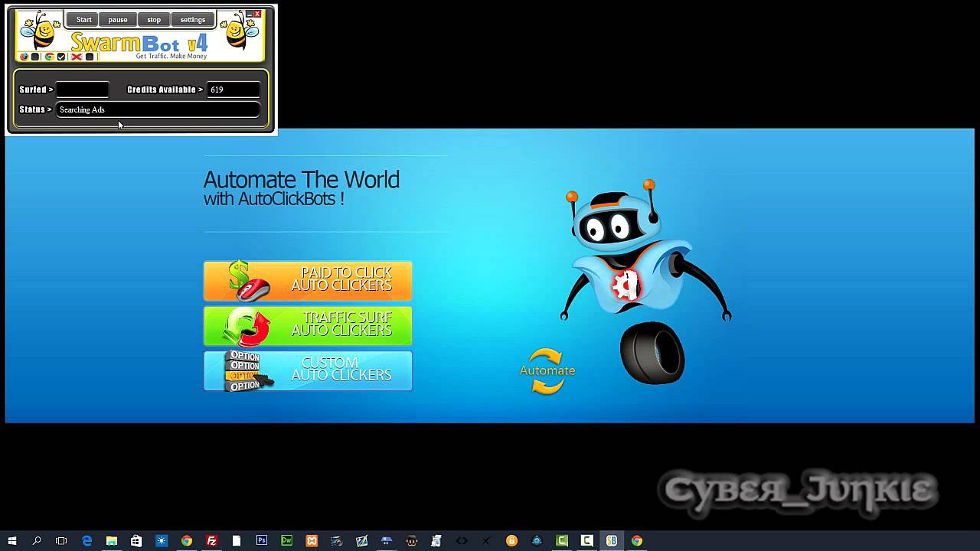Tick the checkbox beside the red X icon
The height and width of the screenshot is (551, 980).
coord(90,57)
